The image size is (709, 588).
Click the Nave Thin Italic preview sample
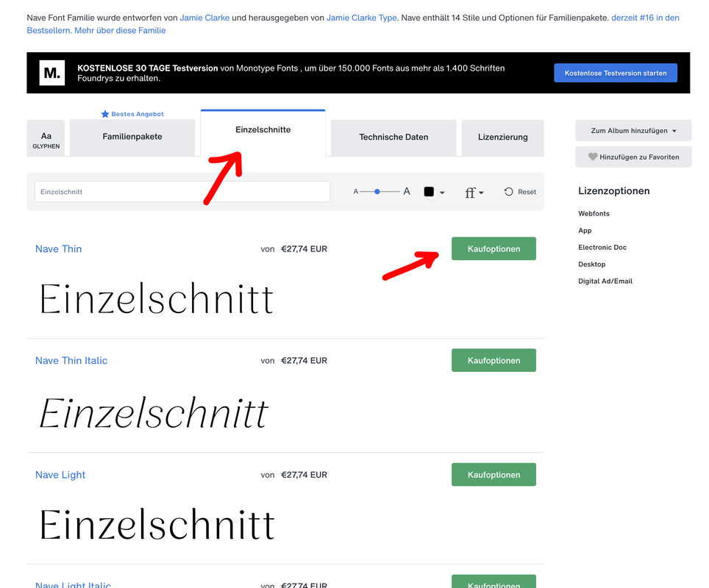tap(154, 412)
